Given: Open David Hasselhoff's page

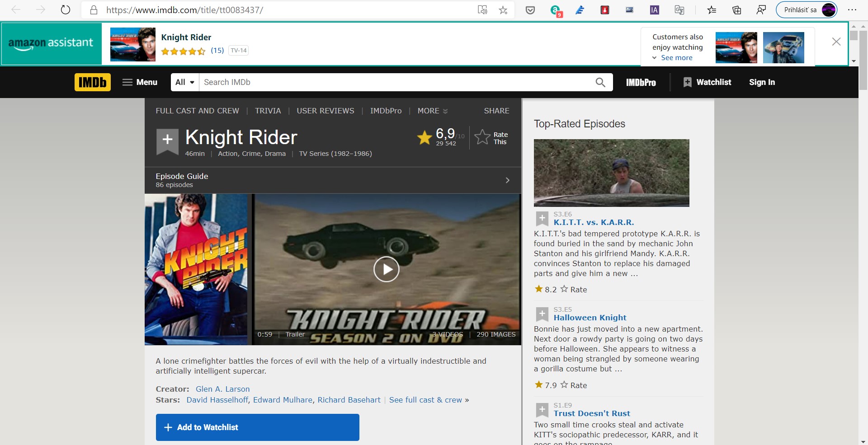Looking at the screenshot, I should click(x=217, y=400).
